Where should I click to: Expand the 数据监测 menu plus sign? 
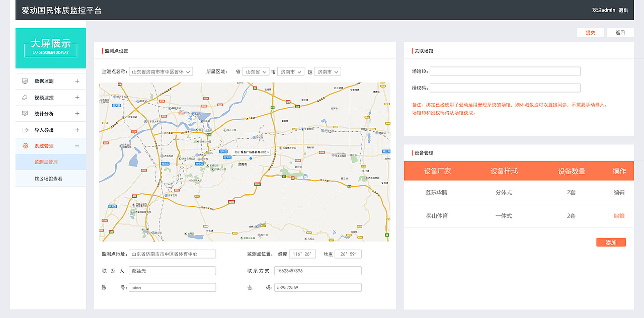click(x=77, y=81)
